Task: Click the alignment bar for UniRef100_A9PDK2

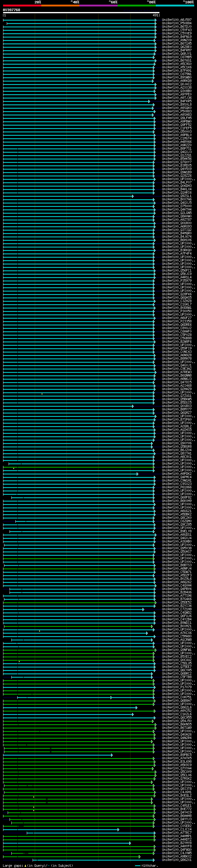Action: tap(71, 474)
